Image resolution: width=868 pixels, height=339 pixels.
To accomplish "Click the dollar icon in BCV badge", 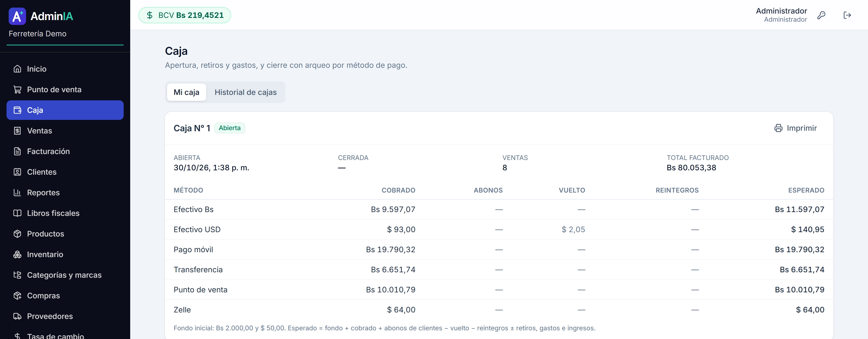I will pos(150,15).
